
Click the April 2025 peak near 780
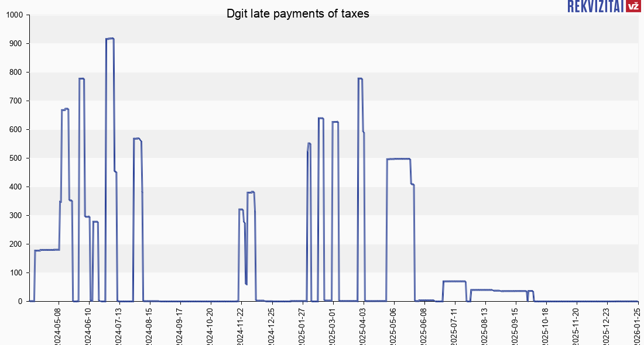tap(360, 78)
